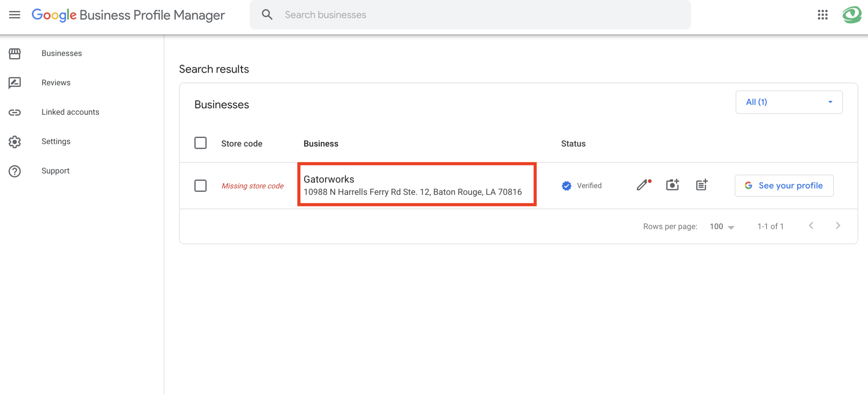This screenshot has width=868, height=394.
Task: Click the Store code column header
Action: click(242, 144)
